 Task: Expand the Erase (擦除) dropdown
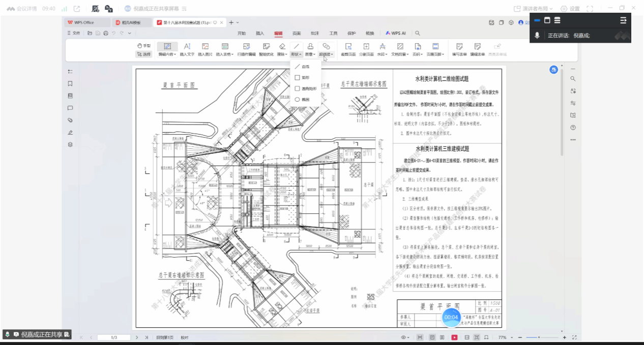(x=282, y=54)
